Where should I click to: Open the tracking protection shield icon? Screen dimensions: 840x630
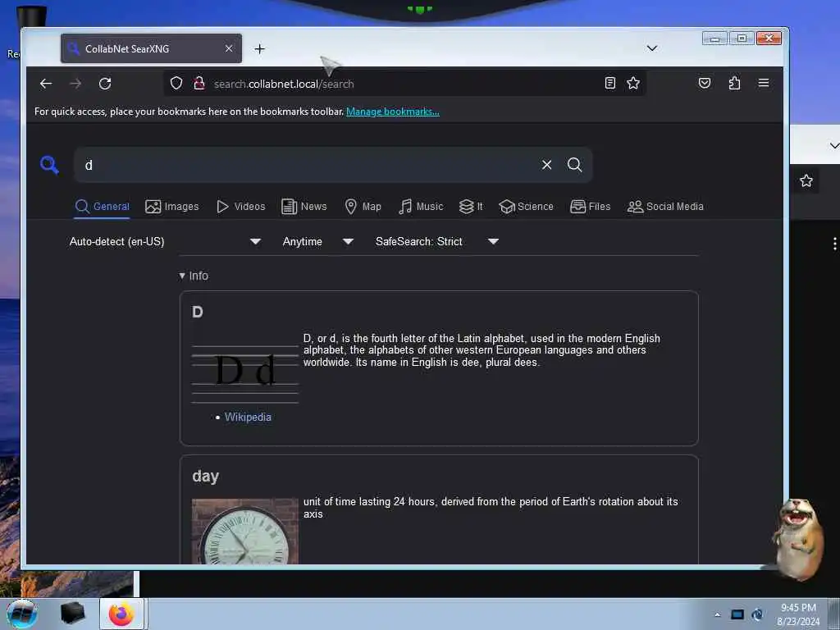point(176,83)
